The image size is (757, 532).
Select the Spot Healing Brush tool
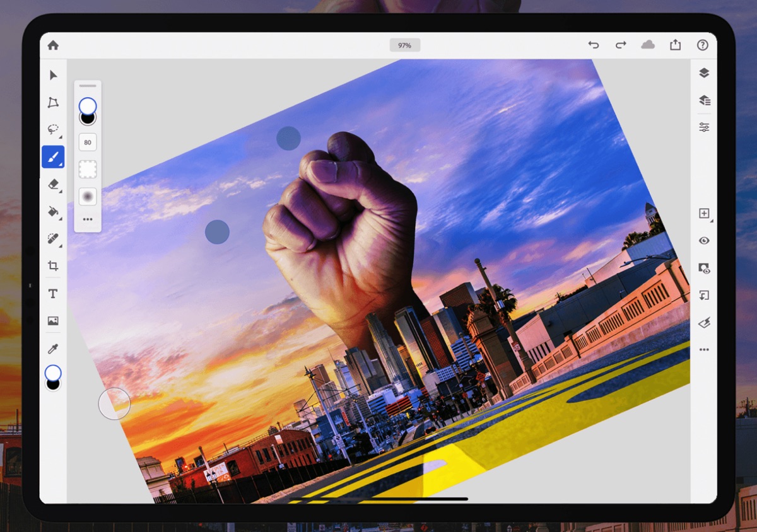click(x=53, y=239)
